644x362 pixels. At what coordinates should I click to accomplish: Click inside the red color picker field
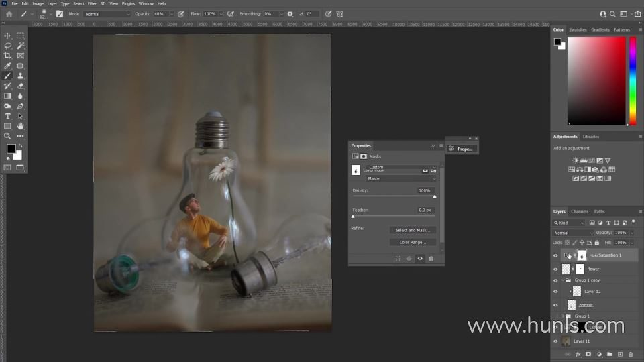tap(597, 80)
